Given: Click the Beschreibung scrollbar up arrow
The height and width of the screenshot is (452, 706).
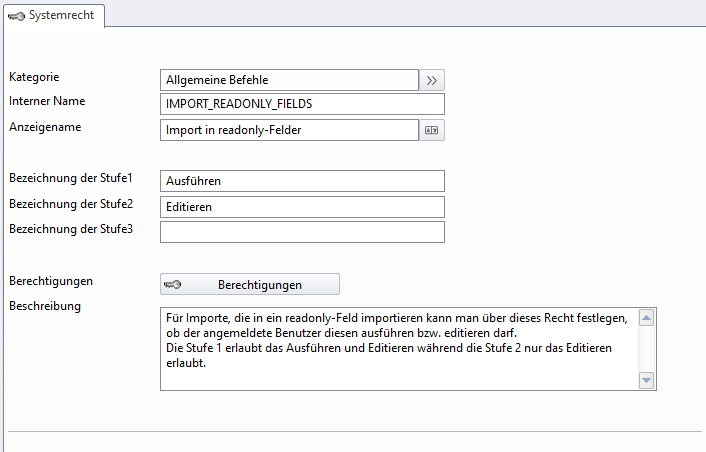Looking at the screenshot, I should point(647,318).
